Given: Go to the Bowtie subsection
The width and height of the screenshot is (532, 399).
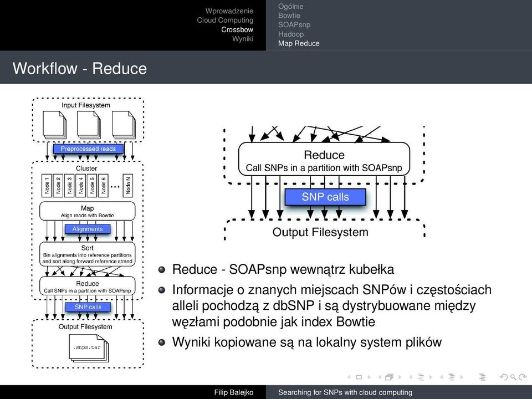Looking at the screenshot, I should [x=289, y=16].
